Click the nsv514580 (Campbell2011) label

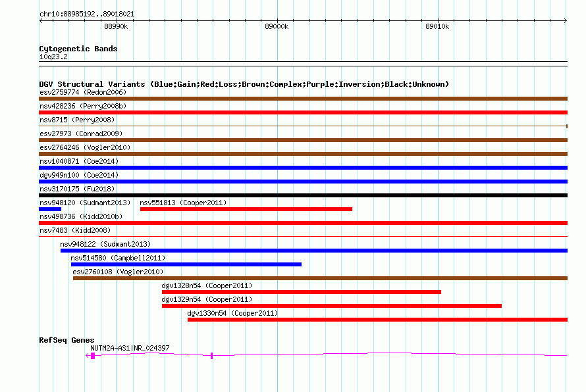[x=118, y=258]
